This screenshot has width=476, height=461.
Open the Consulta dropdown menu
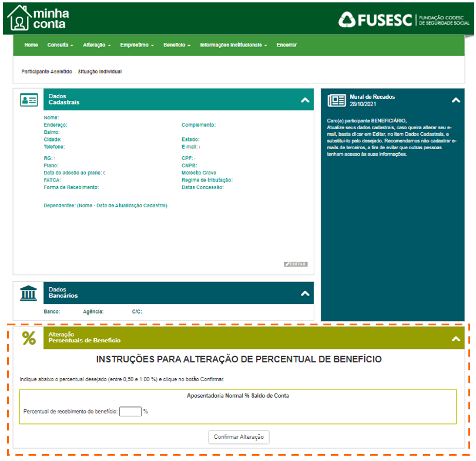[x=60, y=45]
